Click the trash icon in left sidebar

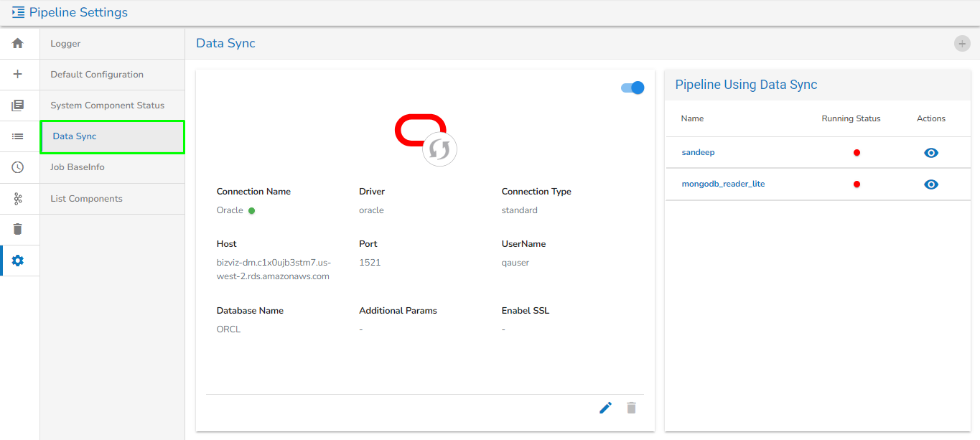tap(18, 229)
